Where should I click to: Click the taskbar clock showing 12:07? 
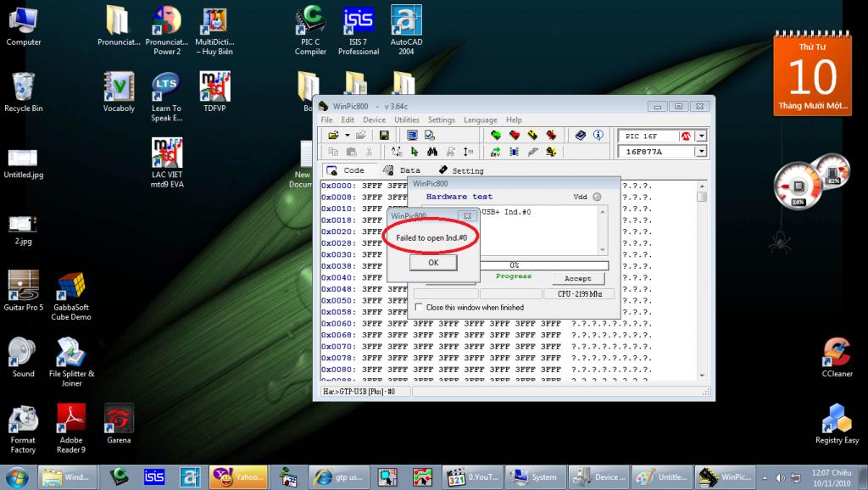click(831, 478)
